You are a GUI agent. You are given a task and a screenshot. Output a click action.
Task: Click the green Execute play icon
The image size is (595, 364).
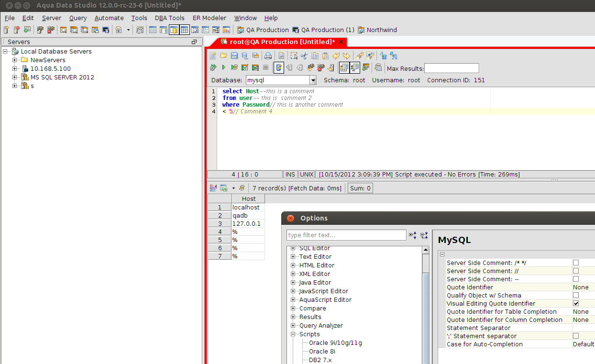click(x=223, y=67)
